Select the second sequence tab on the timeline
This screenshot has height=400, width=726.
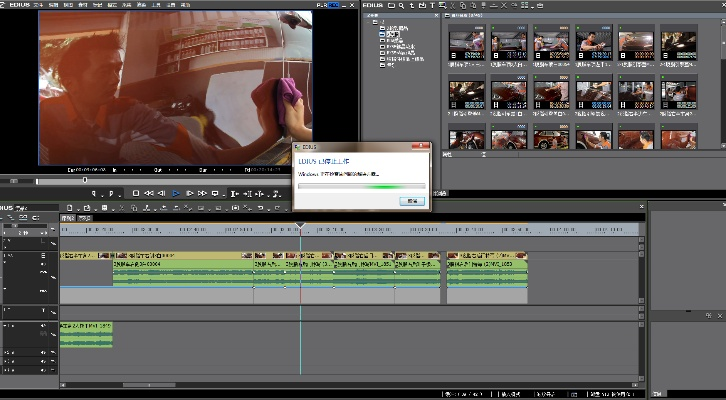[x=85, y=217]
